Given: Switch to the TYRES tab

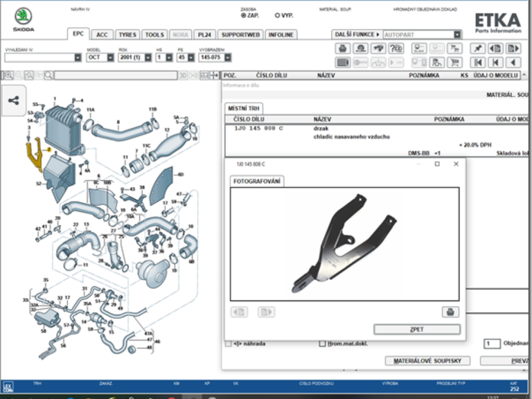Looking at the screenshot, I should pos(127,34).
